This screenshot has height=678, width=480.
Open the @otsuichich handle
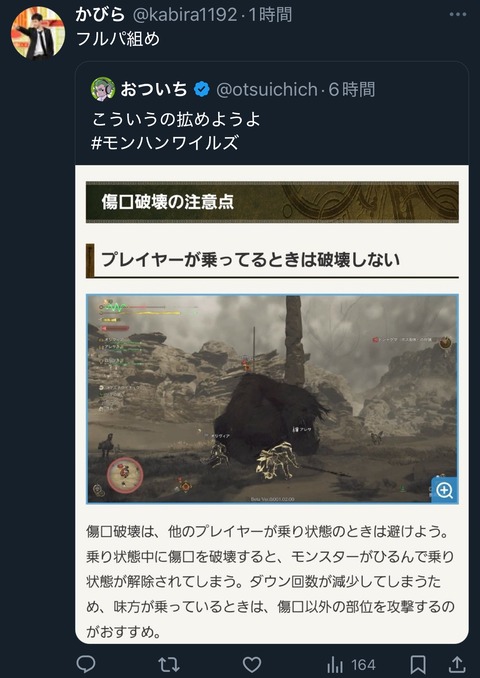point(267,90)
